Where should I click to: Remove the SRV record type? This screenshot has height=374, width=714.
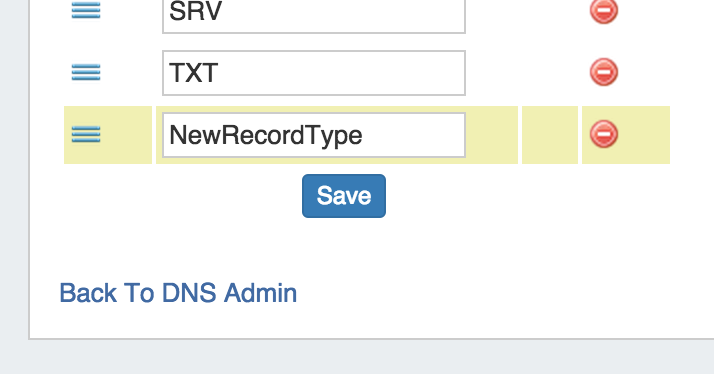click(604, 10)
